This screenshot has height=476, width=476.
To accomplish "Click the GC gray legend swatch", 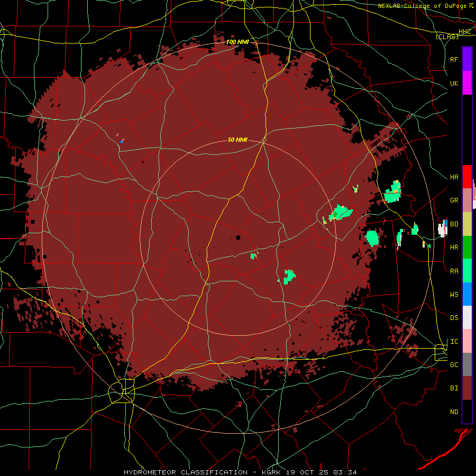I will [467, 364].
